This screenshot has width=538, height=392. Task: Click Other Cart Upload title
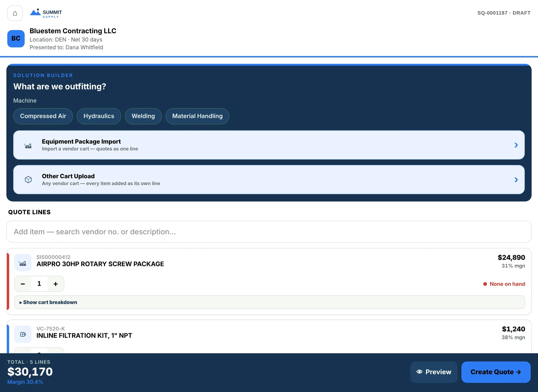tap(68, 176)
